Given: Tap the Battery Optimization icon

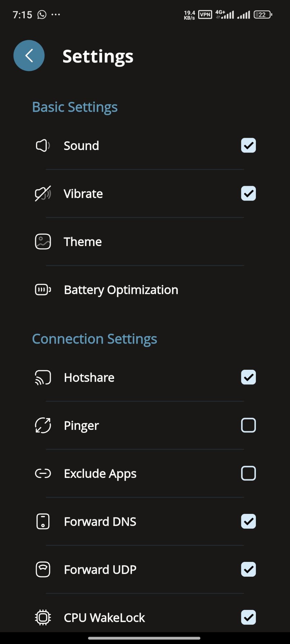Looking at the screenshot, I should pos(43,290).
